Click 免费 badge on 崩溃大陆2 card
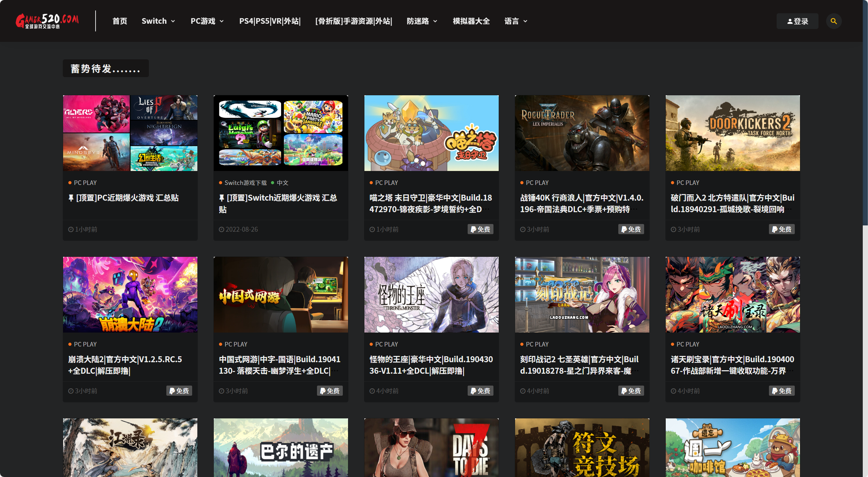The height and width of the screenshot is (477, 868). pyautogui.click(x=179, y=391)
